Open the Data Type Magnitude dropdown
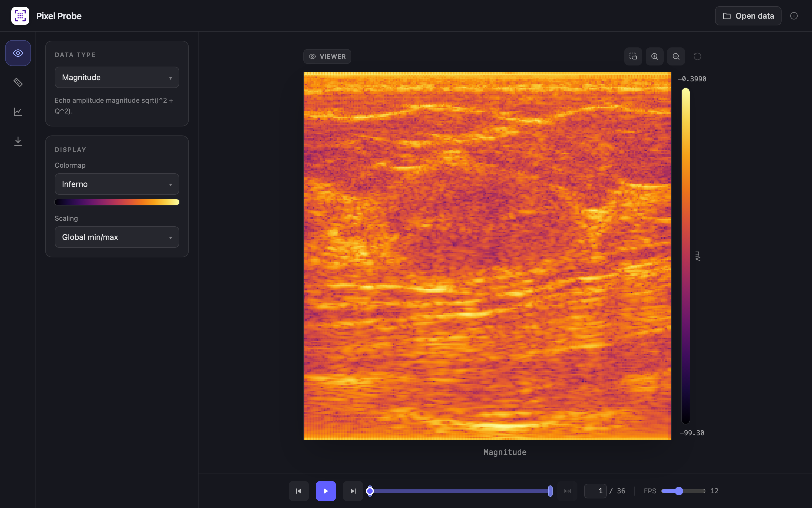The width and height of the screenshot is (812, 508). click(117, 77)
